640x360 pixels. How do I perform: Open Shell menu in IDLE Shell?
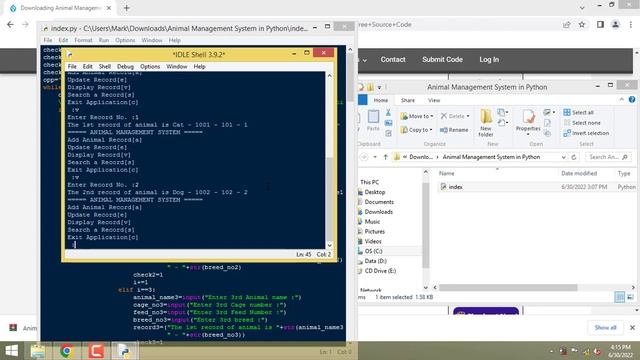pos(104,67)
